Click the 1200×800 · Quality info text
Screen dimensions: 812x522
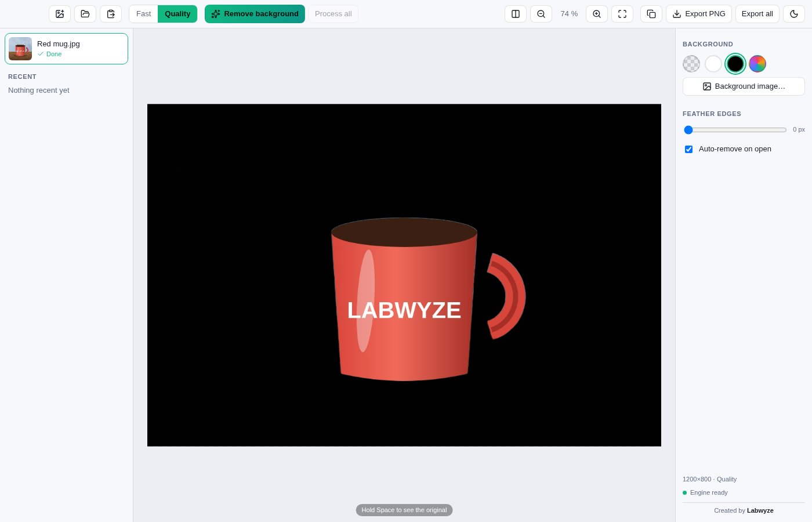click(x=709, y=479)
